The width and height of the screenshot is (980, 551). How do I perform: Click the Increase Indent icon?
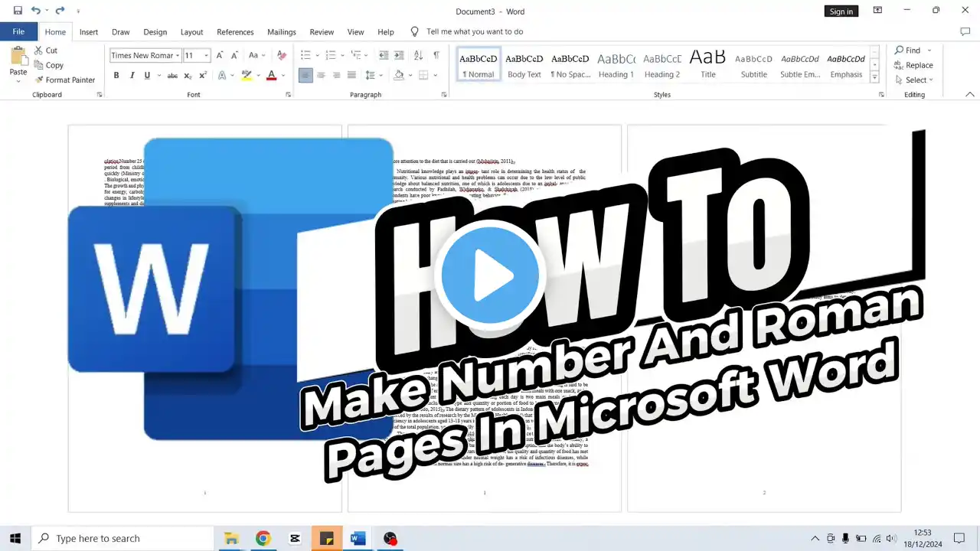[x=400, y=55]
